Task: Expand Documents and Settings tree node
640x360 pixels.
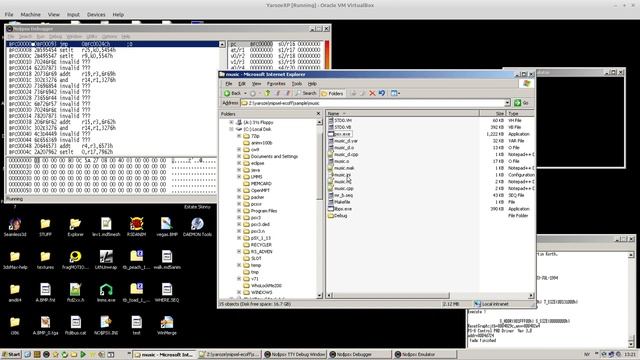Action: pyautogui.click(x=239, y=156)
